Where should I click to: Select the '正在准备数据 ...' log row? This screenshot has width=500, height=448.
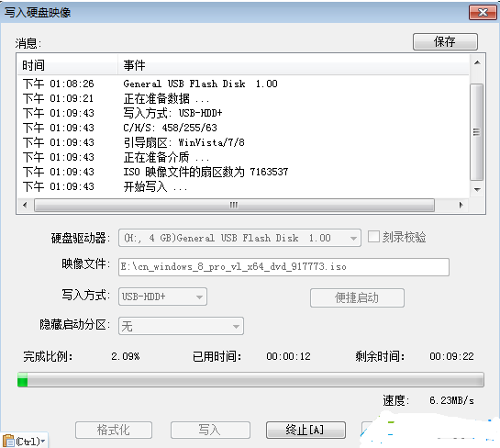pyautogui.click(x=244, y=98)
